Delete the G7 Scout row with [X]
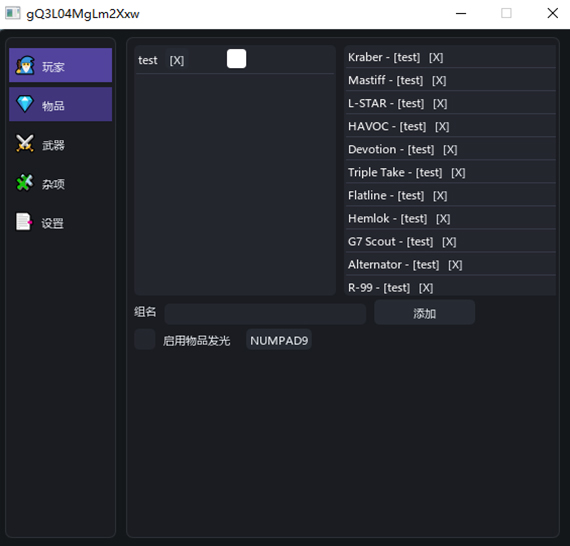 [x=449, y=242]
